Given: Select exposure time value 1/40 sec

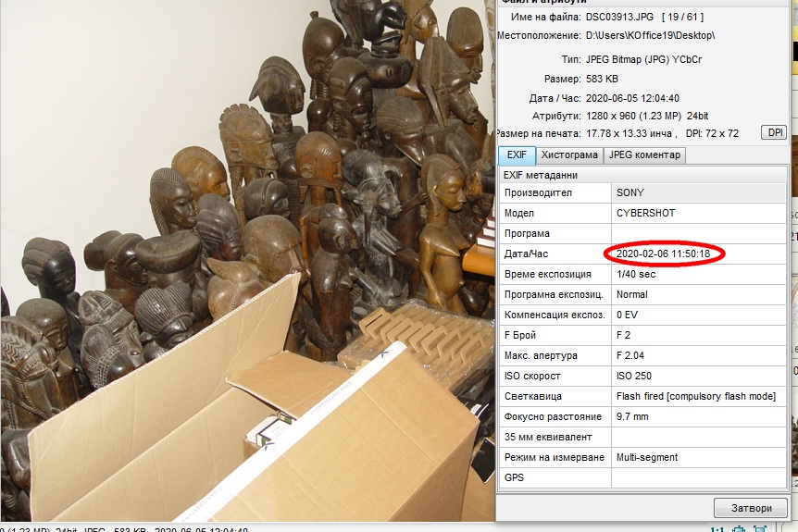Looking at the screenshot, I should [x=636, y=274].
